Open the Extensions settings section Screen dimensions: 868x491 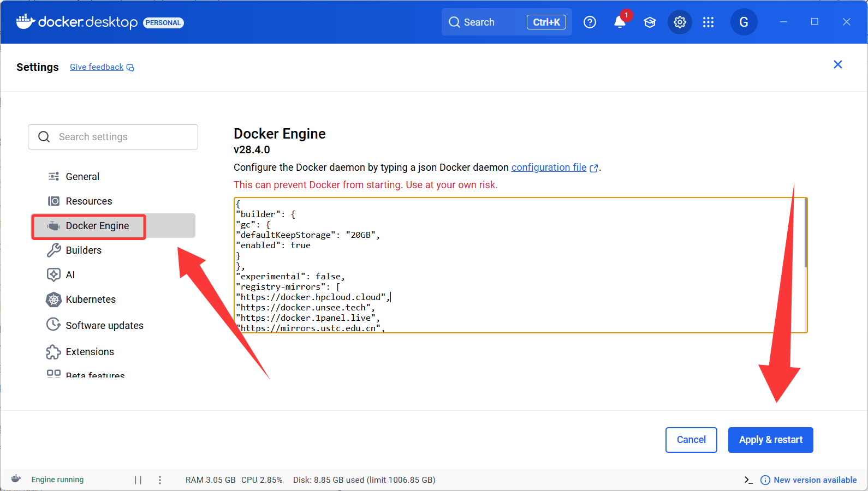click(113, 352)
